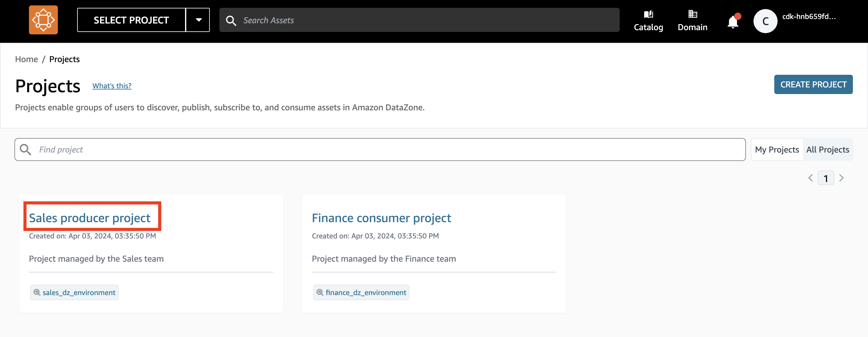Go to previous page of projects
Viewport: 868px width, 337px height.
[x=810, y=178]
